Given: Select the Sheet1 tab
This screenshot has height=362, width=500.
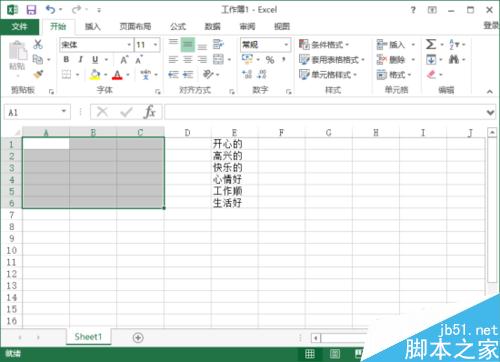Looking at the screenshot, I should [x=88, y=337].
